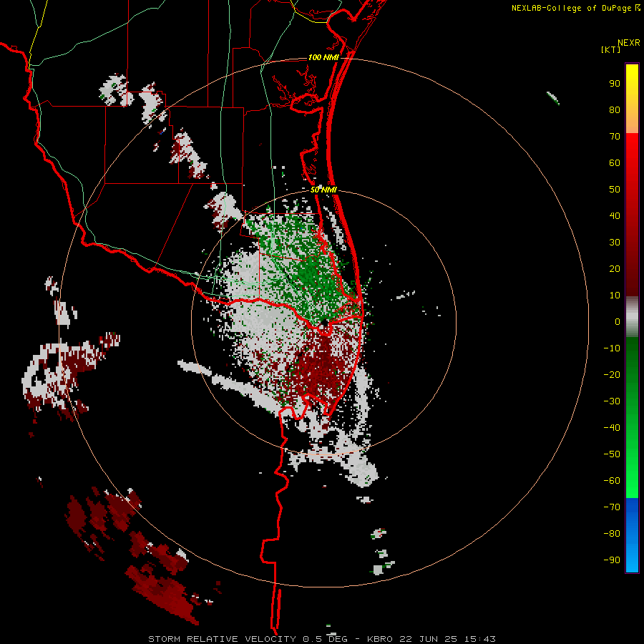Select the 90 value on velocity scale
Viewport: 644px width, 644px height.
point(615,84)
